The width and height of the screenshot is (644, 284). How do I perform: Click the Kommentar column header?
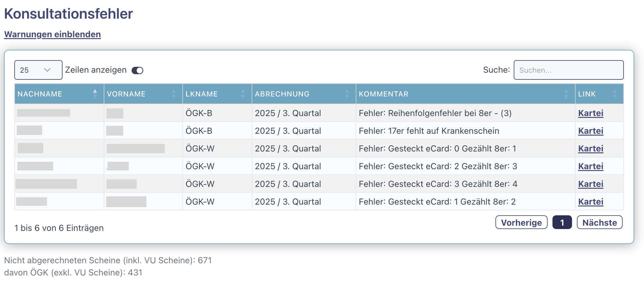click(x=383, y=94)
